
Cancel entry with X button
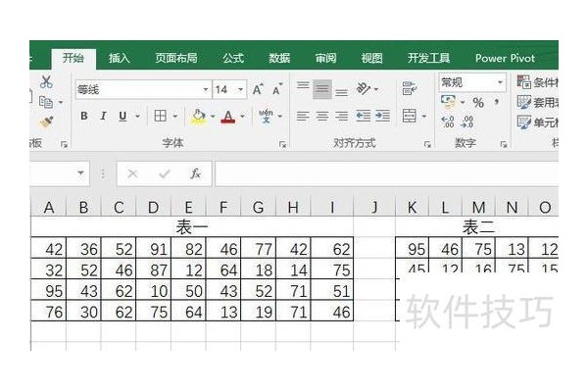[x=132, y=173]
